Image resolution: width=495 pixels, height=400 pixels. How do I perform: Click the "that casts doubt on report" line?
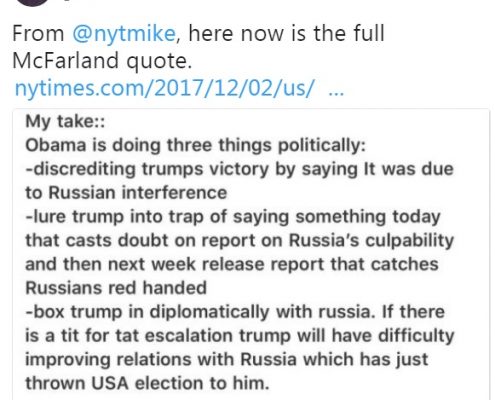(x=240, y=240)
